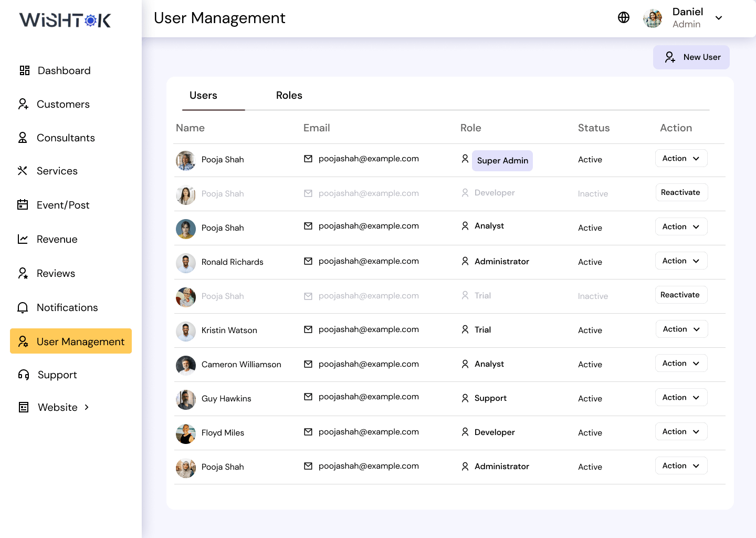Open the Daniel Admin profile dropdown
Image resolution: width=756 pixels, height=538 pixels.
pos(719,18)
